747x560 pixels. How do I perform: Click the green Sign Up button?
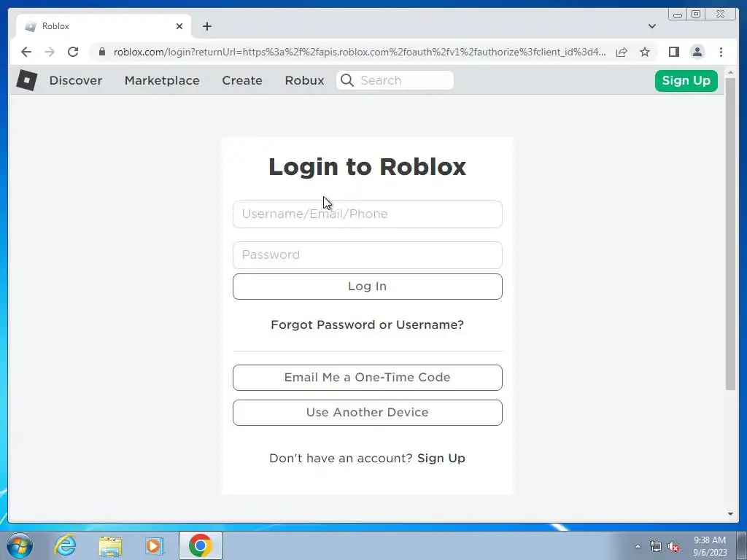click(x=686, y=80)
